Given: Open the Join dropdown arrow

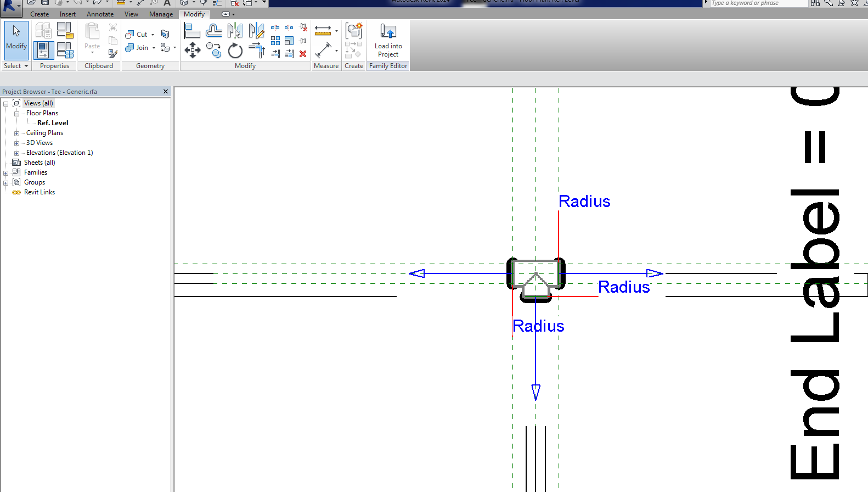Looking at the screenshot, I should 154,48.
